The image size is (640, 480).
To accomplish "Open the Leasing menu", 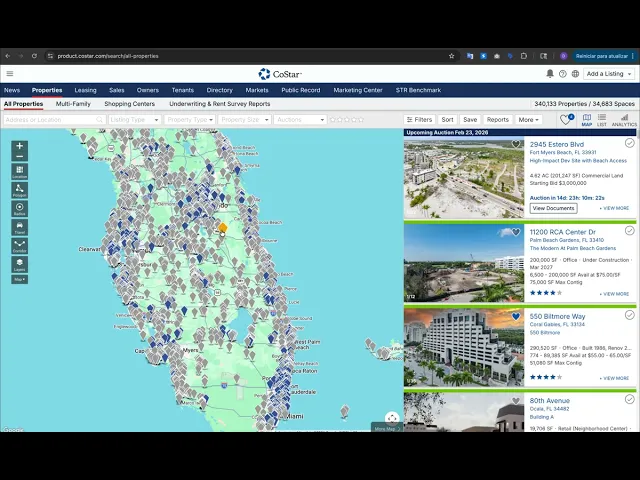I will coord(85,90).
